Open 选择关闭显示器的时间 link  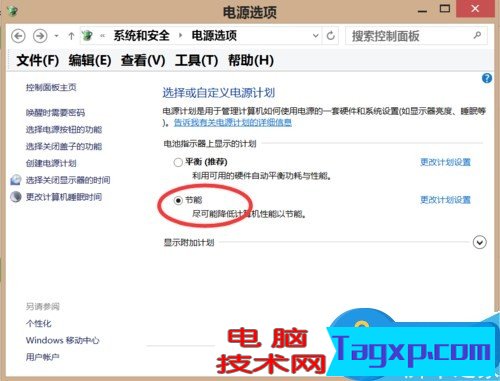[68, 180]
